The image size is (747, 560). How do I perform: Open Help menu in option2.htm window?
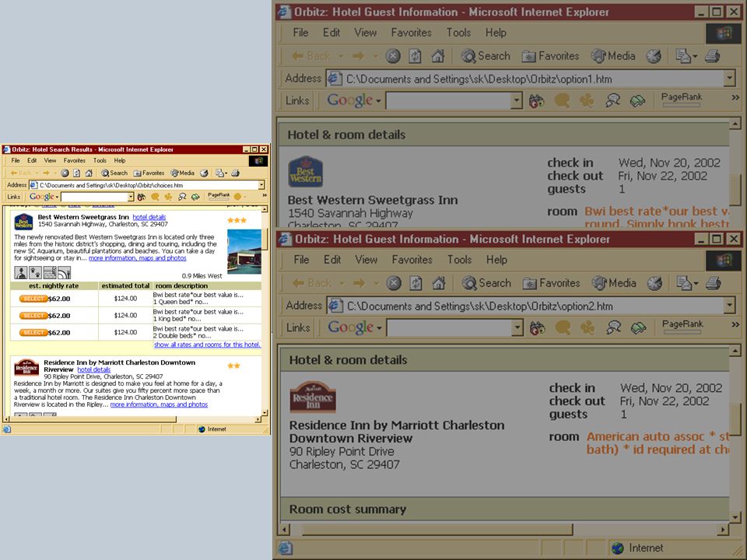pyautogui.click(x=496, y=260)
